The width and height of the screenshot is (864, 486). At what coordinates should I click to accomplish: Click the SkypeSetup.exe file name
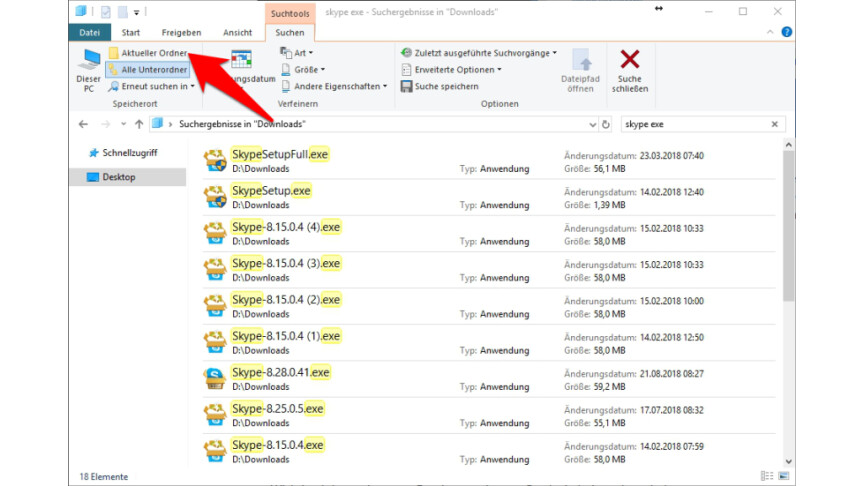tap(271, 191)
